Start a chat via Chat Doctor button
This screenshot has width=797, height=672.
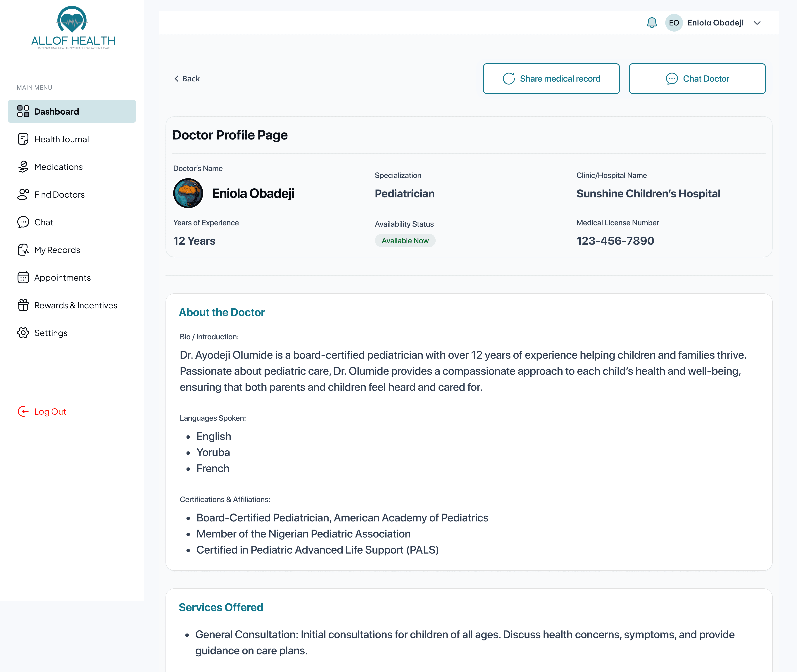tap(697, 78)
